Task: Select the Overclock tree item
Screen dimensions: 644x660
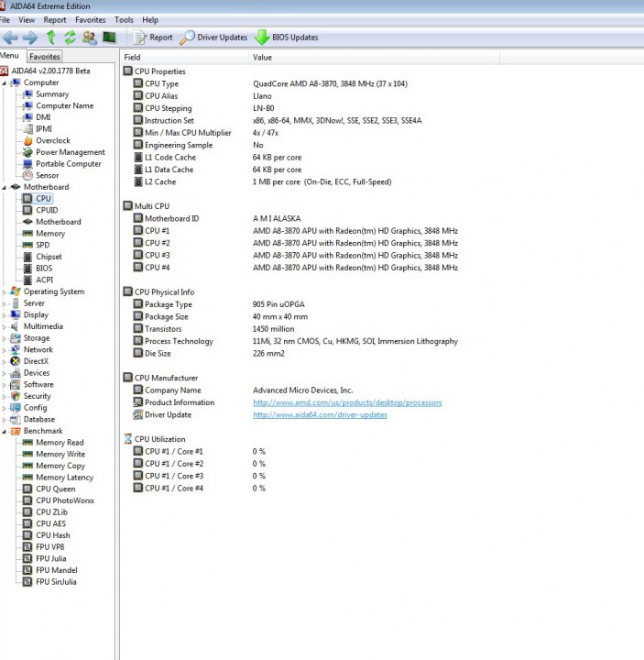Action: pyautogui.click(x=53, y=140)
